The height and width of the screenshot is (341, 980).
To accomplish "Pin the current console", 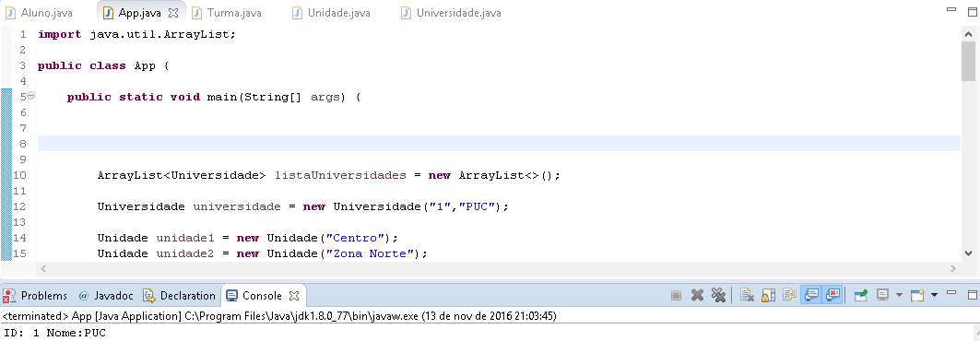I will 861,296.
